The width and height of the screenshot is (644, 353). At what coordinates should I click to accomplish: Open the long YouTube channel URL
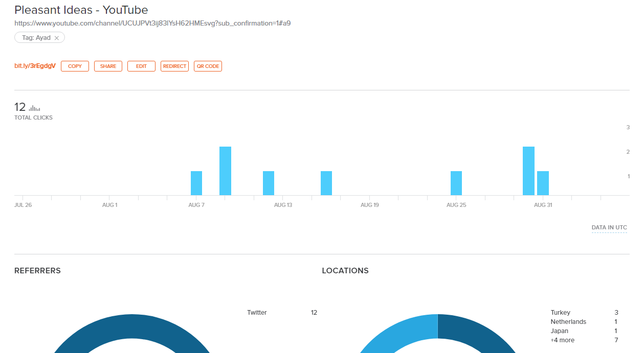pyautogui.click(x=152, y=23)
